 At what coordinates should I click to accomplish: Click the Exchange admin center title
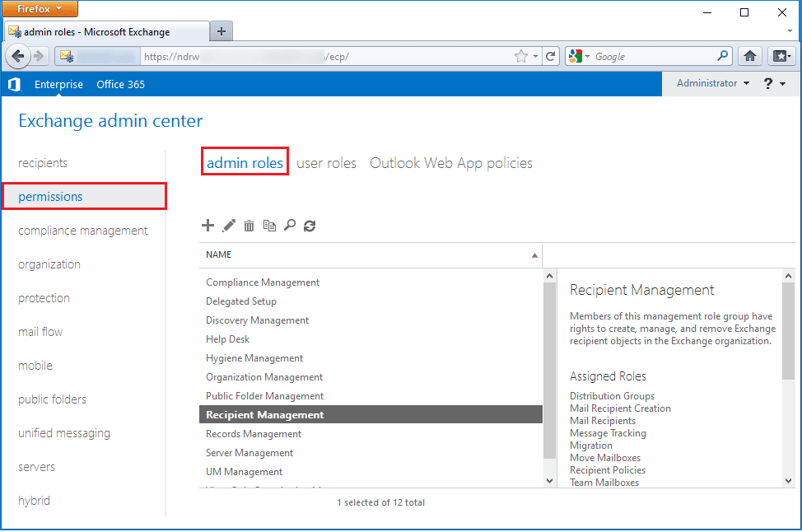(110, 121)
